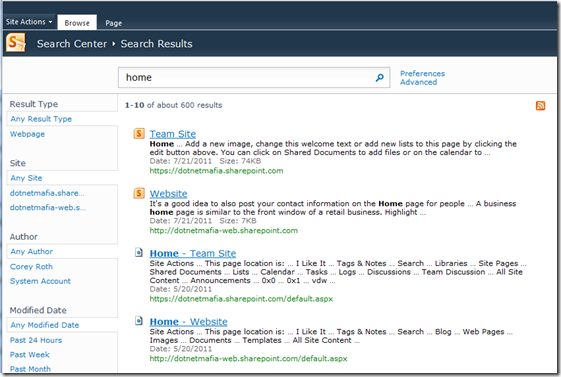Select Any Result Type refiner
This screenshot has width=561, height=377.
[41, 119]
